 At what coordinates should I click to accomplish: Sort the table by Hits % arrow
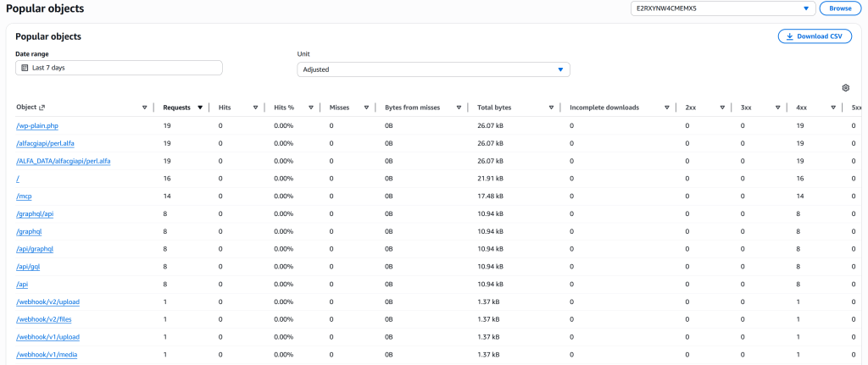pos(311,108)
